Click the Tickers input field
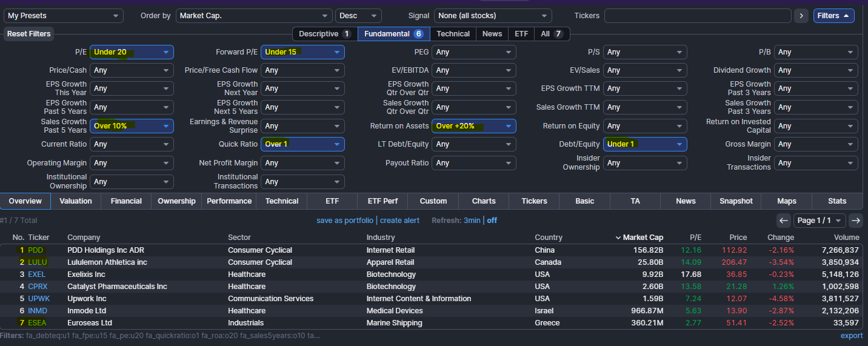868x346 pixels. (x=698, y=16)
